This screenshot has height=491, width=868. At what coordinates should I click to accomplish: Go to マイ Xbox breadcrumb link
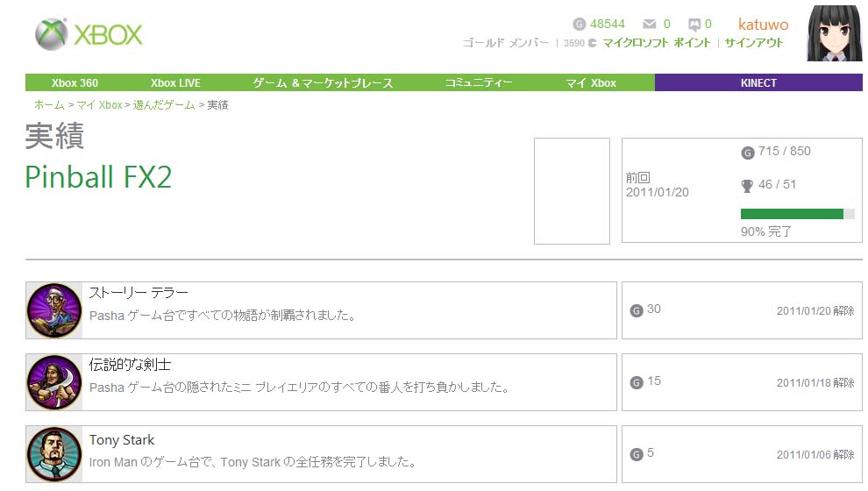click(x=99, y=104)
